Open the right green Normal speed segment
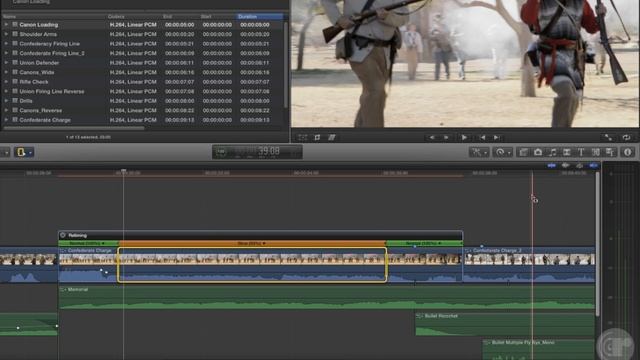640x360 pixels. [424, 243]
